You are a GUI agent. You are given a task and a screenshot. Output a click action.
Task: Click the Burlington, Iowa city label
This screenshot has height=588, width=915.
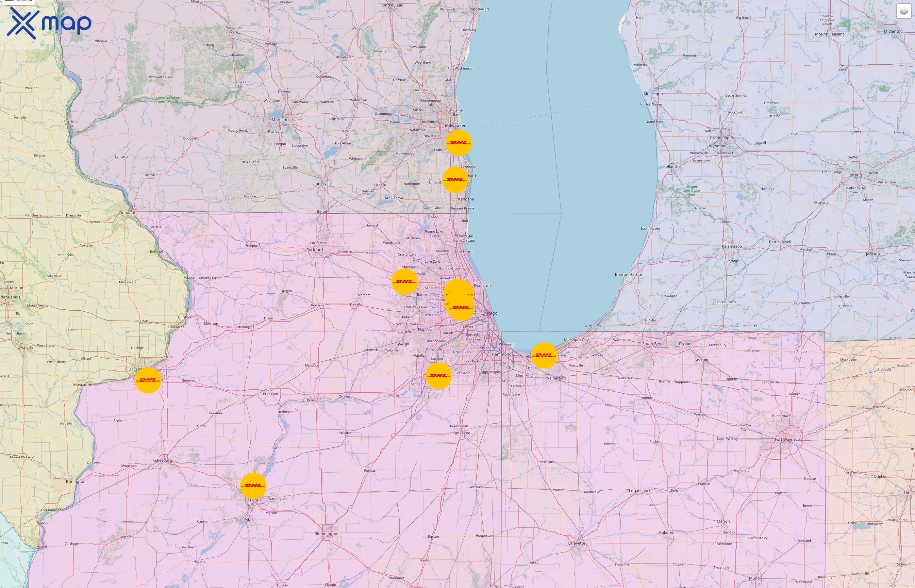(x=75, y=482)
